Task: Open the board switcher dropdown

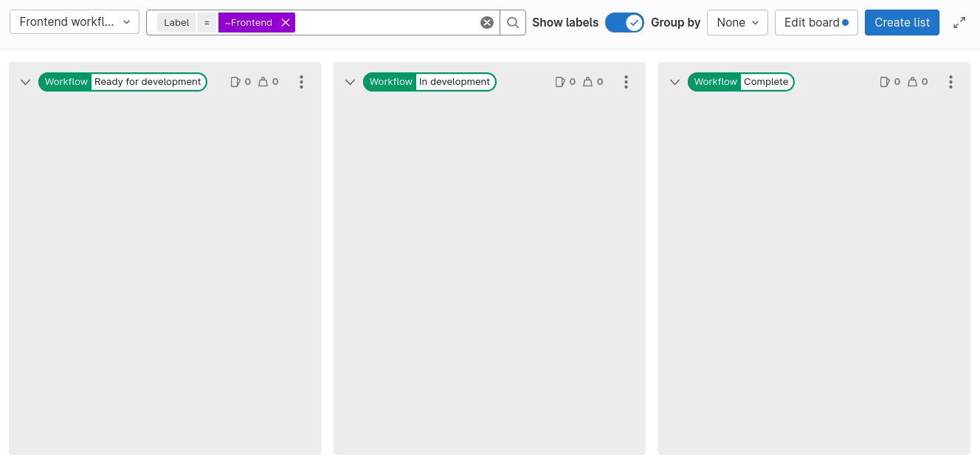Action: click(x=74, y=21)
